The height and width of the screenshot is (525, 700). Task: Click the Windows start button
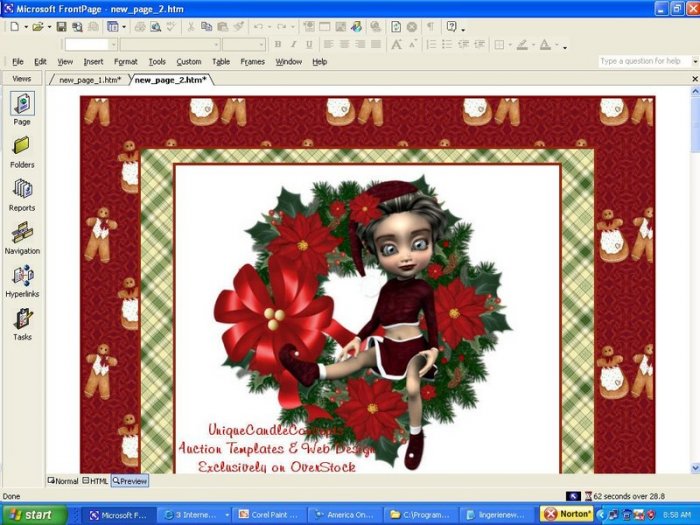(34, 515)
